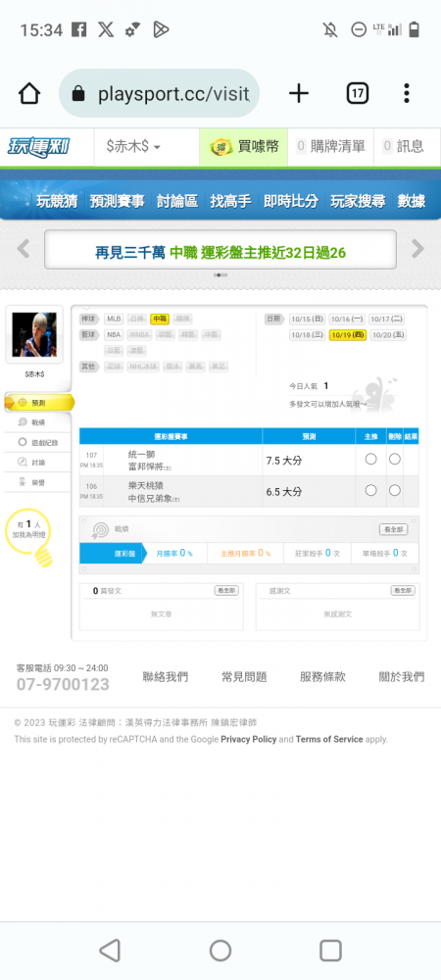Open the 常見問題 footer link

point(244,677)
